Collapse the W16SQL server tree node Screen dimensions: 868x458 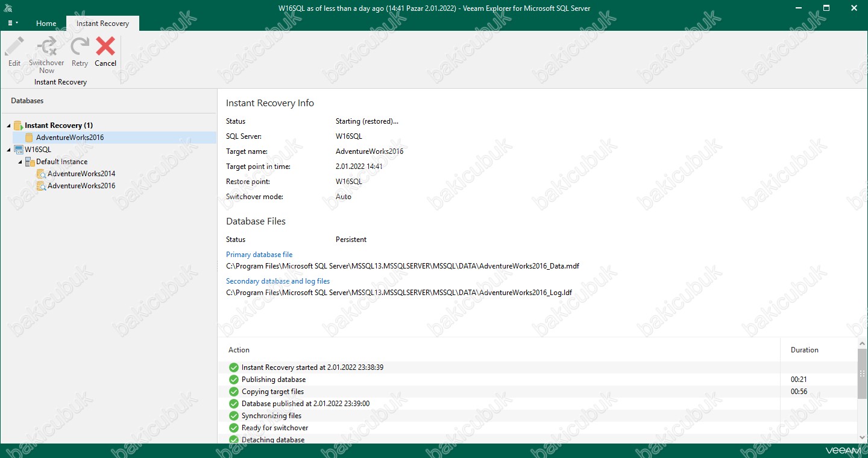9,150
